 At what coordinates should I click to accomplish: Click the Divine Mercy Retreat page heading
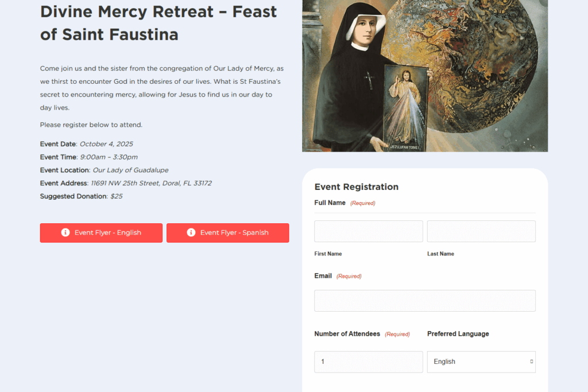[x=158, y=22]
